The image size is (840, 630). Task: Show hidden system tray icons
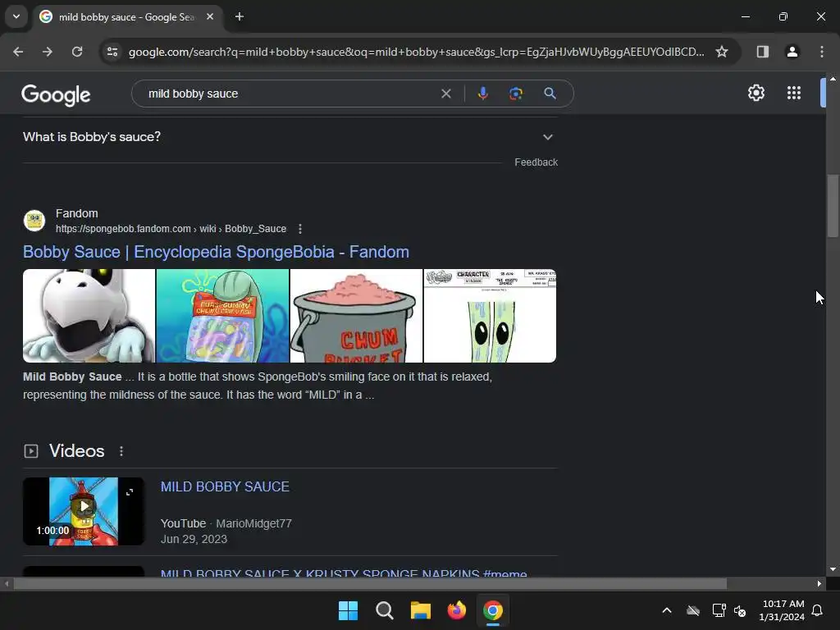point(667,610)
